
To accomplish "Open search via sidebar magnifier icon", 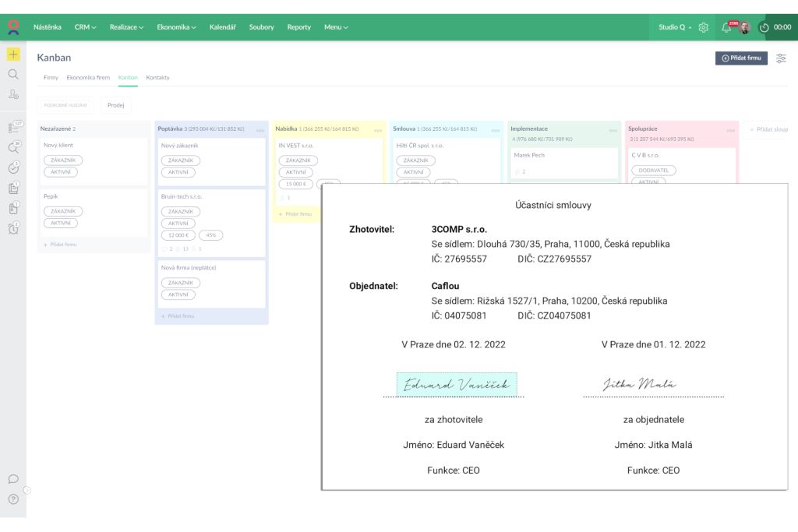I will point(13,75).
